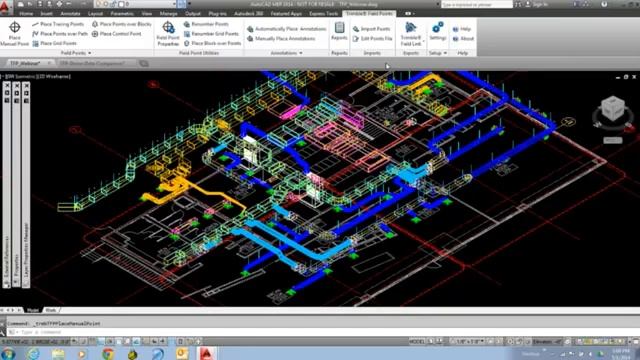Open the Home ribbon tab
This screenshot has height=360, width=640.
(26, 13)
